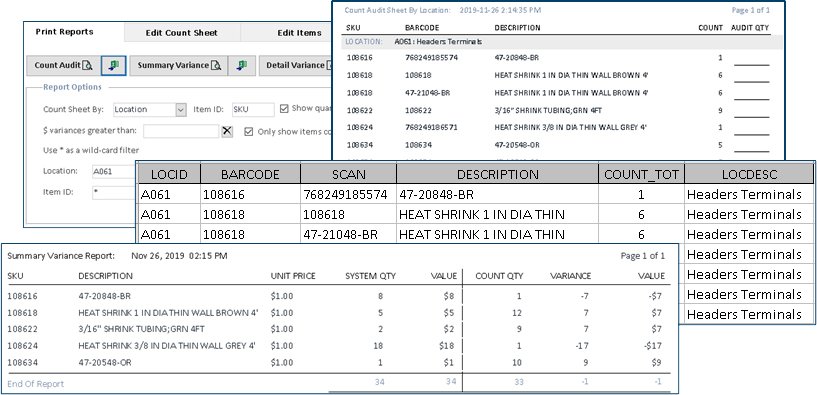This screenshot has height=395, width=817.
Task: Select the BARCODE column header in grid
Action: click(250, 174)
